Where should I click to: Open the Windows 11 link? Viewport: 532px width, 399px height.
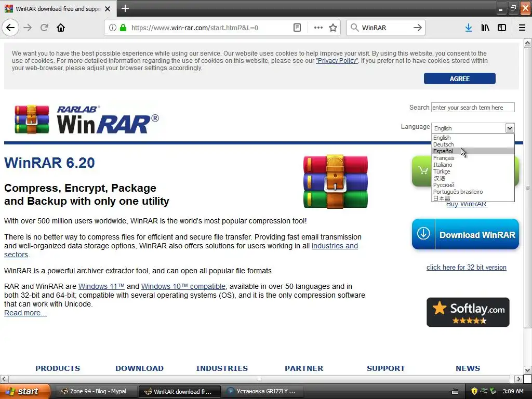tap(101, 286)
